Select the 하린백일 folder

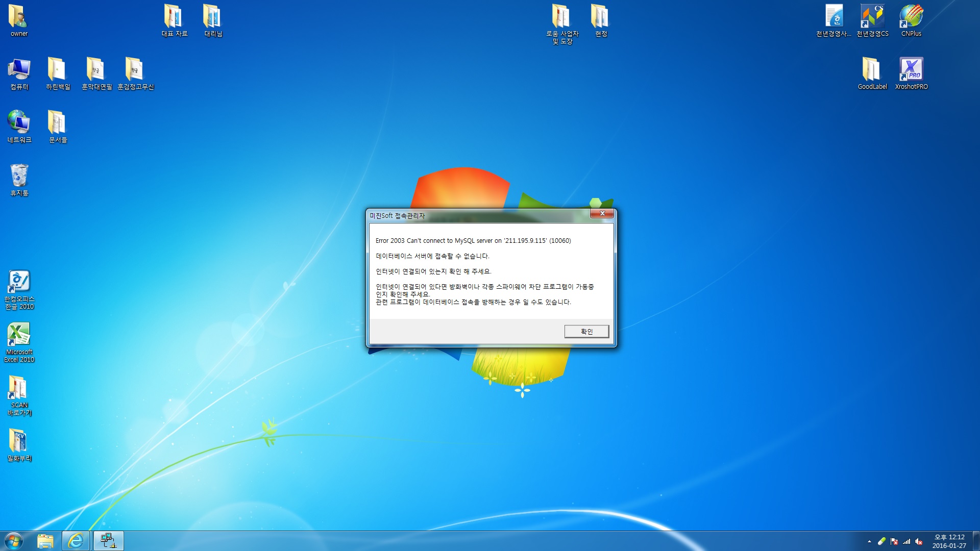(58, 73)
